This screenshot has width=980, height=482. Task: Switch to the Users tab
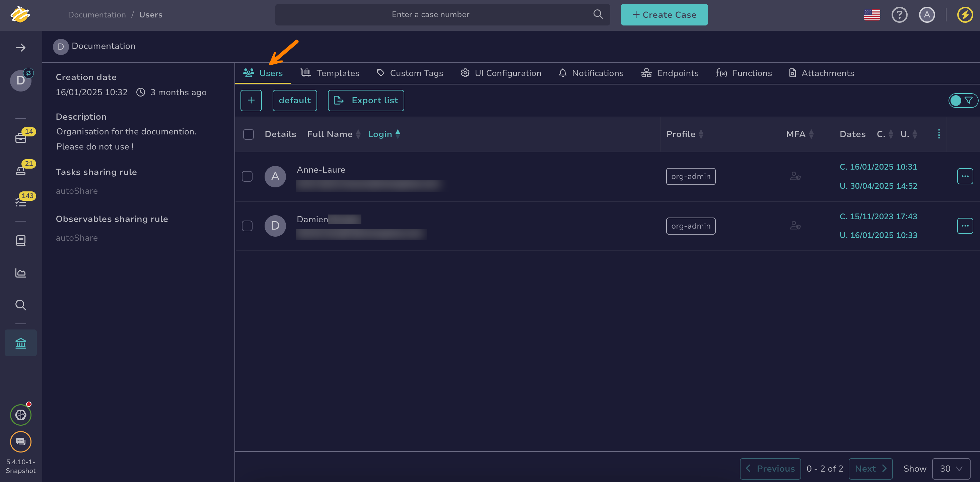click(x=263, y=73)
